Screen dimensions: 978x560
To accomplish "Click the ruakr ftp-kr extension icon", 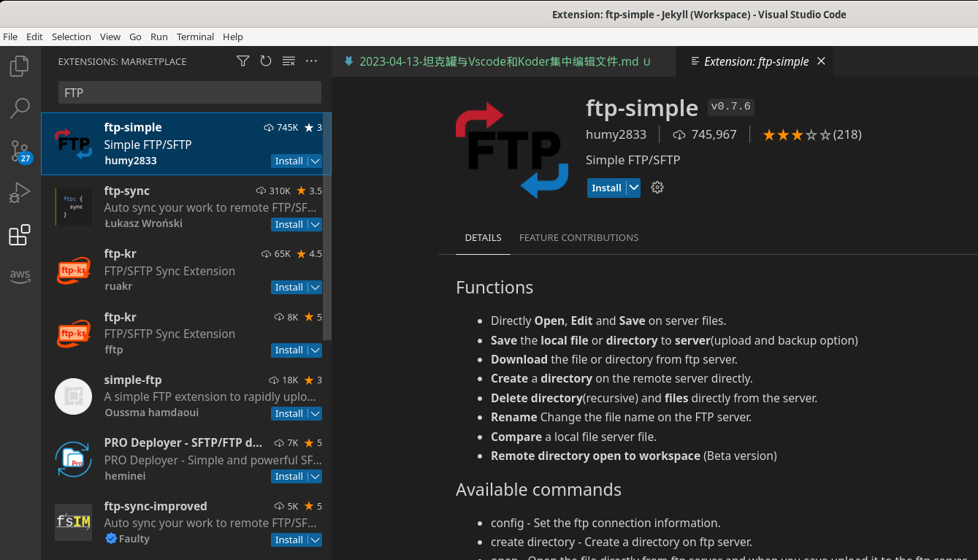I will pos(73,270).
